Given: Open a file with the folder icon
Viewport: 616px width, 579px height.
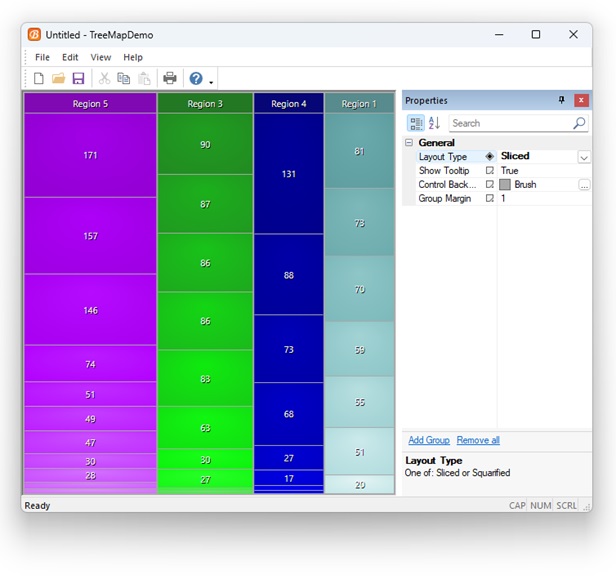Looking at the screenshot, I should 58,79.
